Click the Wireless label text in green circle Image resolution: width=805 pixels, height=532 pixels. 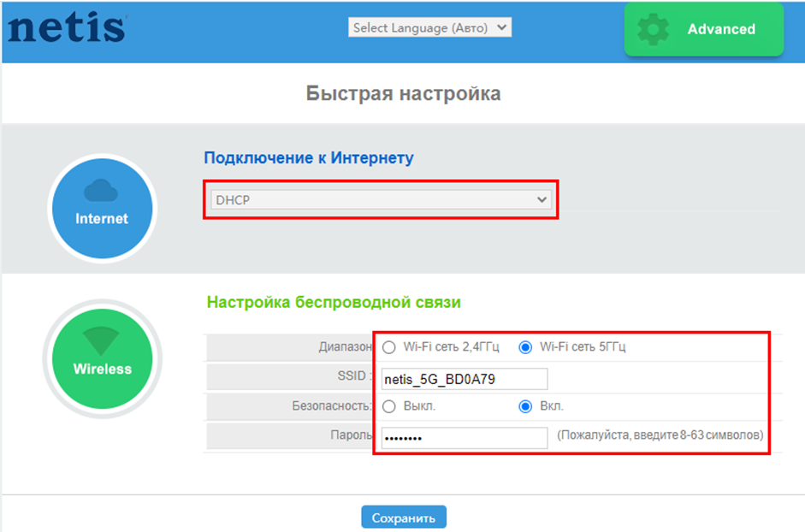coord(102,369)
